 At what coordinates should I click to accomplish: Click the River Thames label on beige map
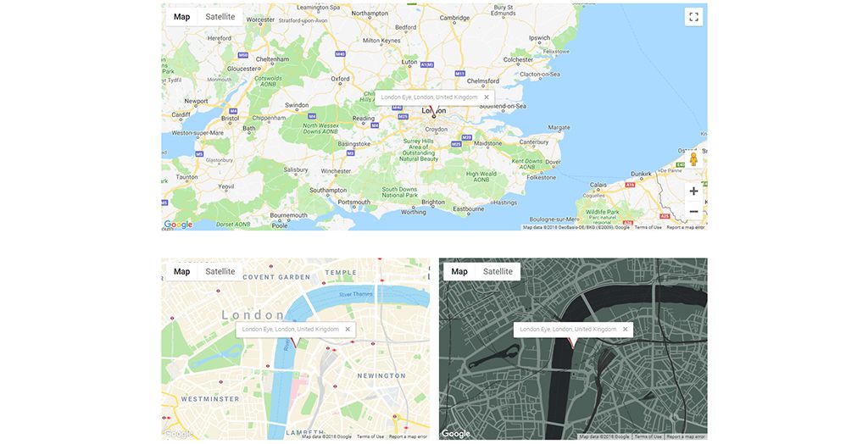tap(356, 295)
